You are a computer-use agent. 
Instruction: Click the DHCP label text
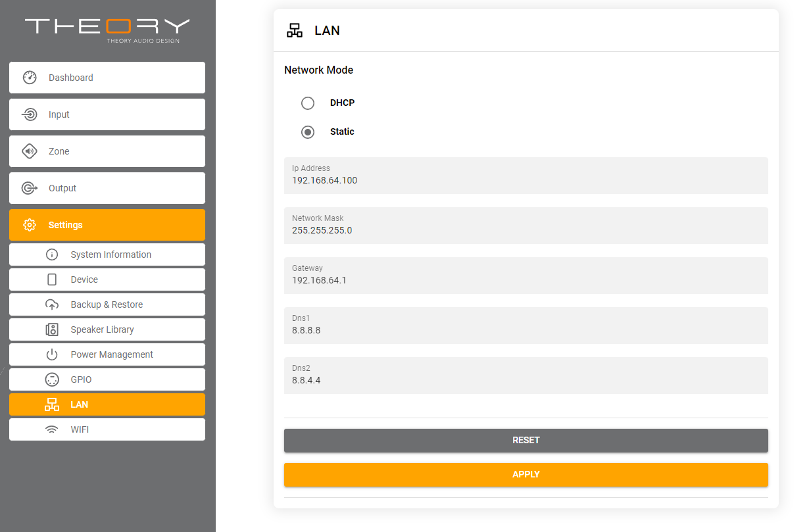(342, 103)
